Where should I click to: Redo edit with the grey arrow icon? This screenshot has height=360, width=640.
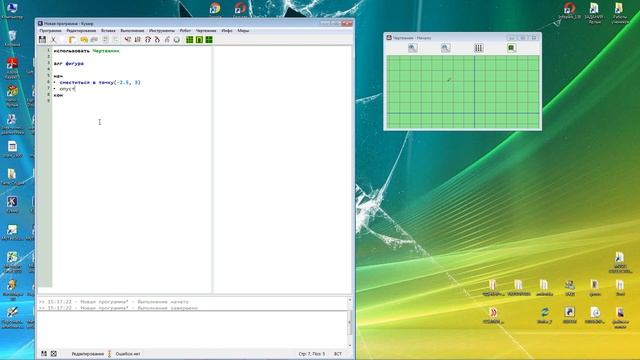pyautogui.click(x=94, y=40)
